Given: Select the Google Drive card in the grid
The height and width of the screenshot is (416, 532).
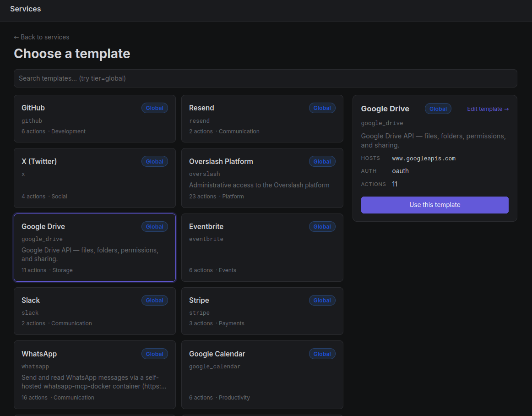Looking at the screenshot, I should (x=95, y=247).
